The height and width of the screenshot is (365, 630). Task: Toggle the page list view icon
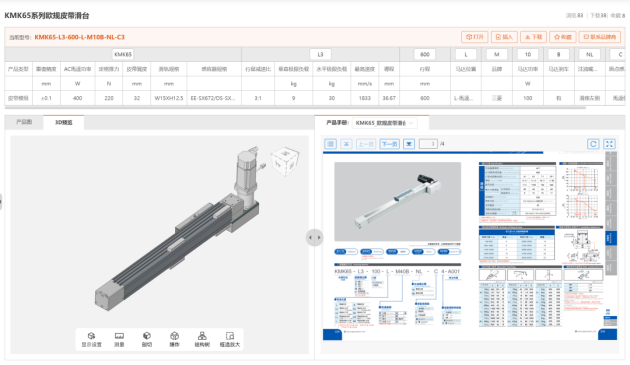(330, 144)
